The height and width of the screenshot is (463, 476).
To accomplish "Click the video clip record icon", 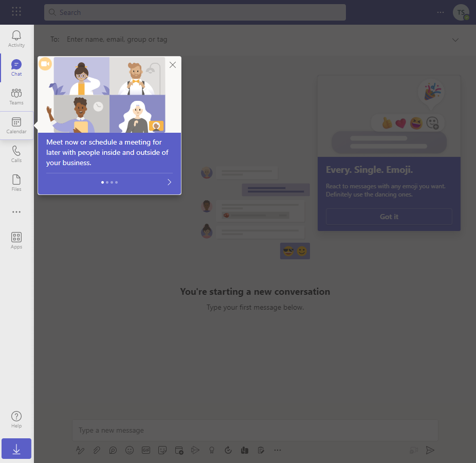I will click(414, 450).
